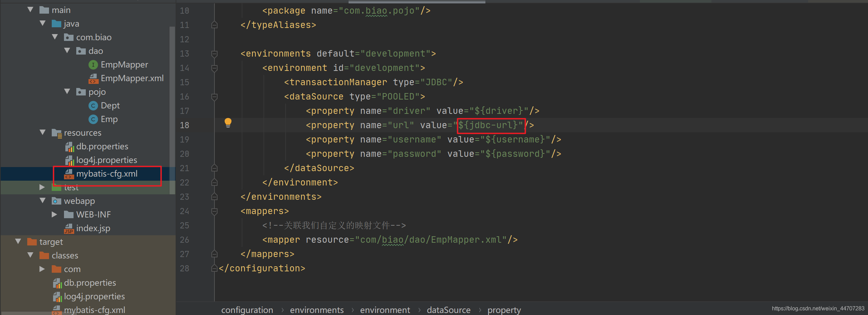Select dataSource in the breadcrumb bar
This screenshot has width=868, height=315.
point(449,310)
